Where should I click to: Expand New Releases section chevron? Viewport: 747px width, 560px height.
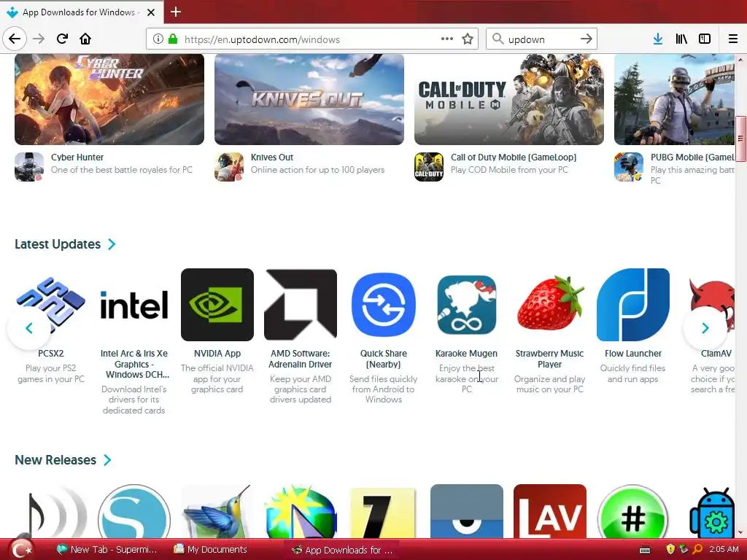[108, 460]
